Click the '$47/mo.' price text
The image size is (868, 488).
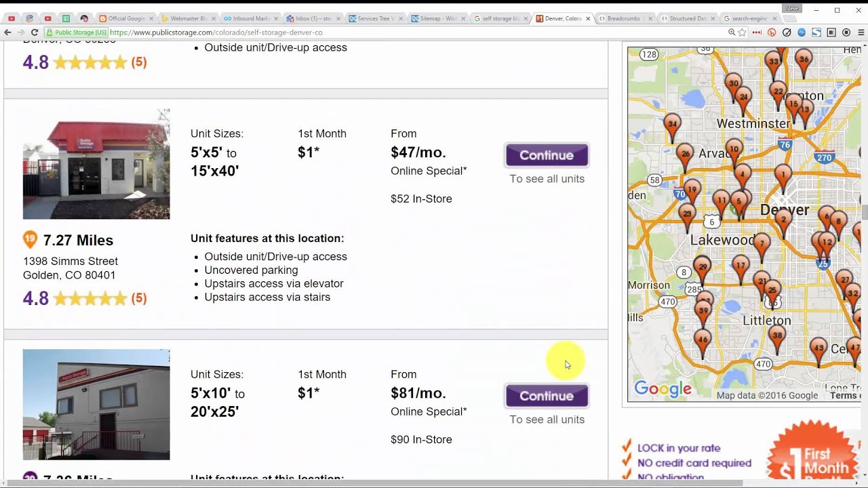[418, 152]
